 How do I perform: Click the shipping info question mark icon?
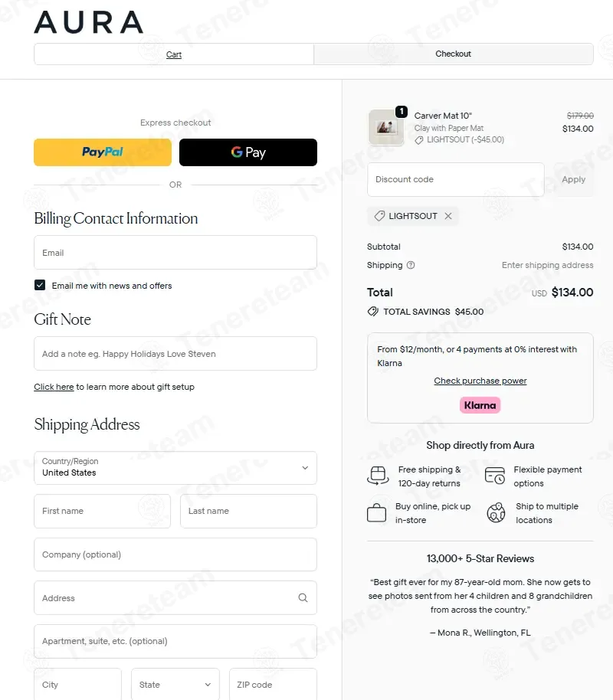click(x=411, y=265)
